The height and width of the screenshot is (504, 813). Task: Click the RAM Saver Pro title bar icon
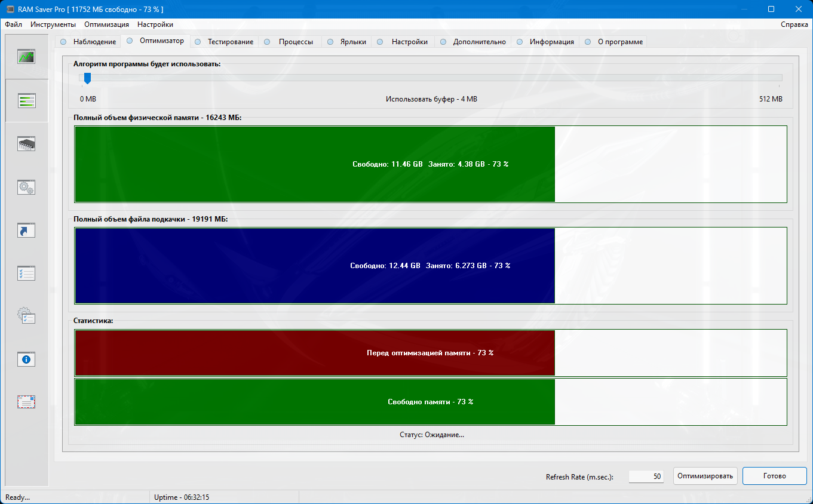(x=10, y=9)
